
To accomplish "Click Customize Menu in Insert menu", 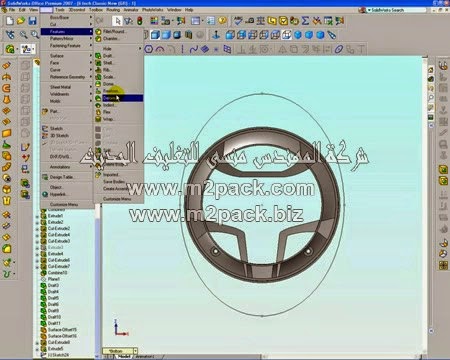I will point(66,204).
